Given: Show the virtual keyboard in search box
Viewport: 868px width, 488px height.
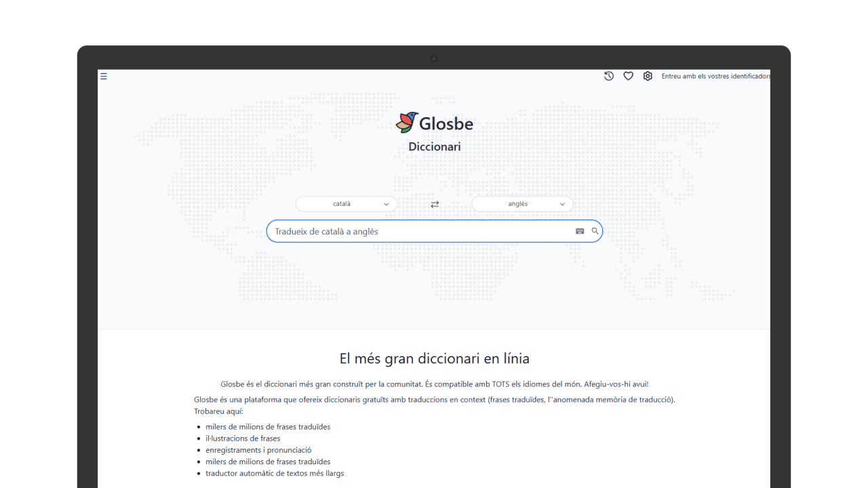Looking at the screenshot, I should click(580, 231).
